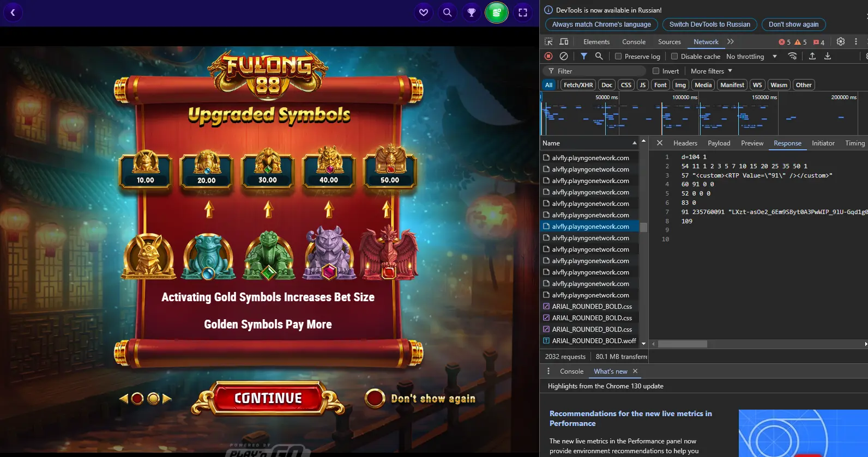This screenshot has width=868, height=457.
Task: Switch to the Sources tab
Action: tap(670, 42)
